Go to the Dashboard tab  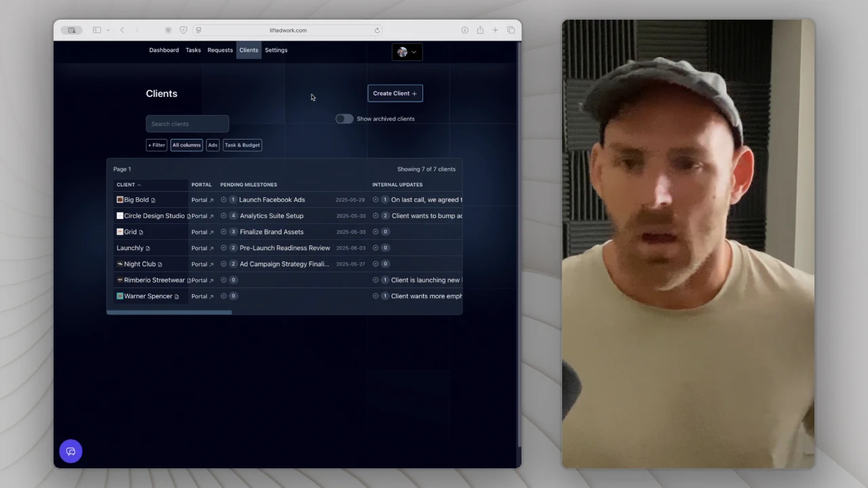(x=164, y=50)
